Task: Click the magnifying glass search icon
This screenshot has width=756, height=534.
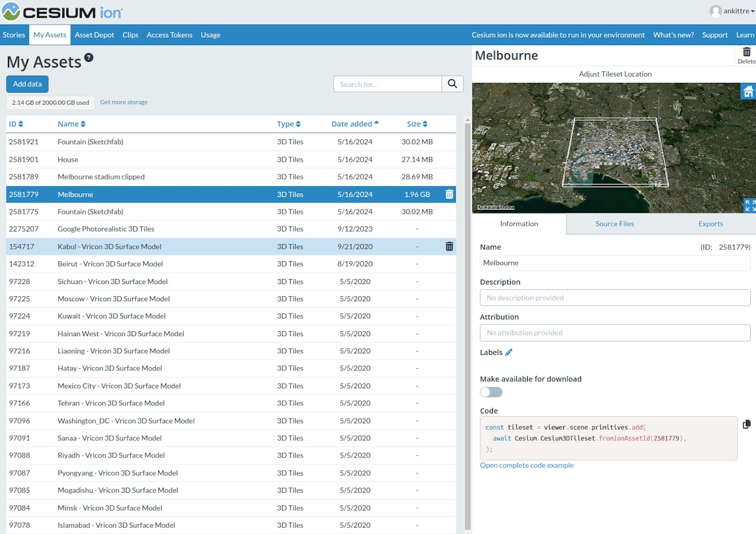Action: pos(452,83)
